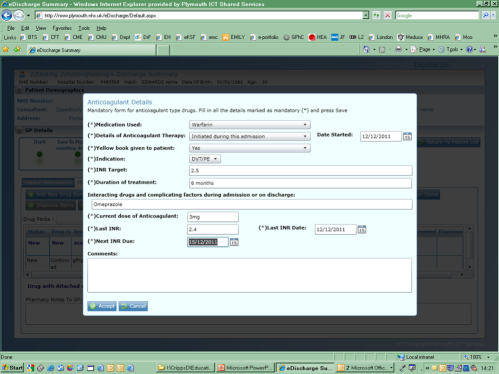The height and width of the screenshot is (374, 499).
Task: Click the Date Started date field
Action: click(x=381, y=136)
